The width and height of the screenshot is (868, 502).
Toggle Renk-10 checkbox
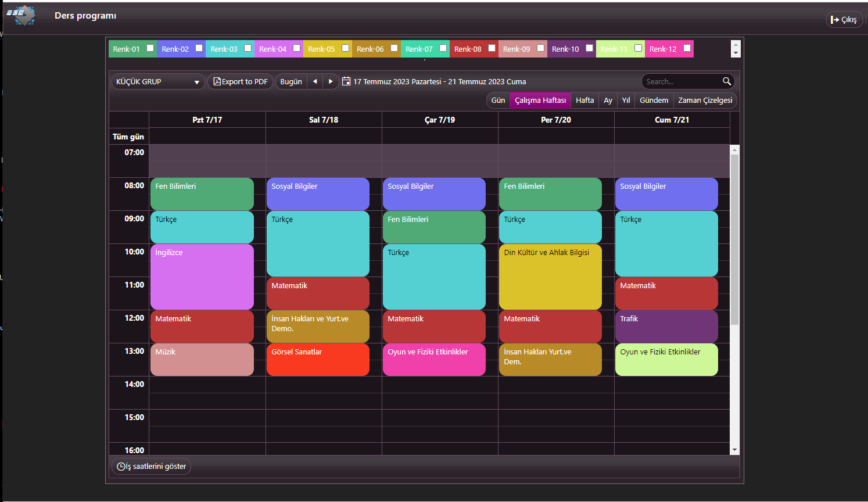[x=589, y=48]
